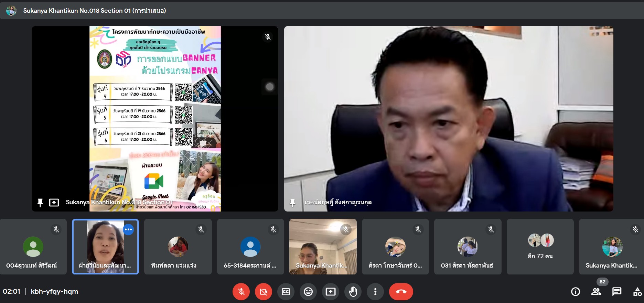The height and width of the screenshot is (303, 644).
Task: Select the พิมพ์ลดา แจ่มแจ้ง participant tile
Action: (178, 247)
